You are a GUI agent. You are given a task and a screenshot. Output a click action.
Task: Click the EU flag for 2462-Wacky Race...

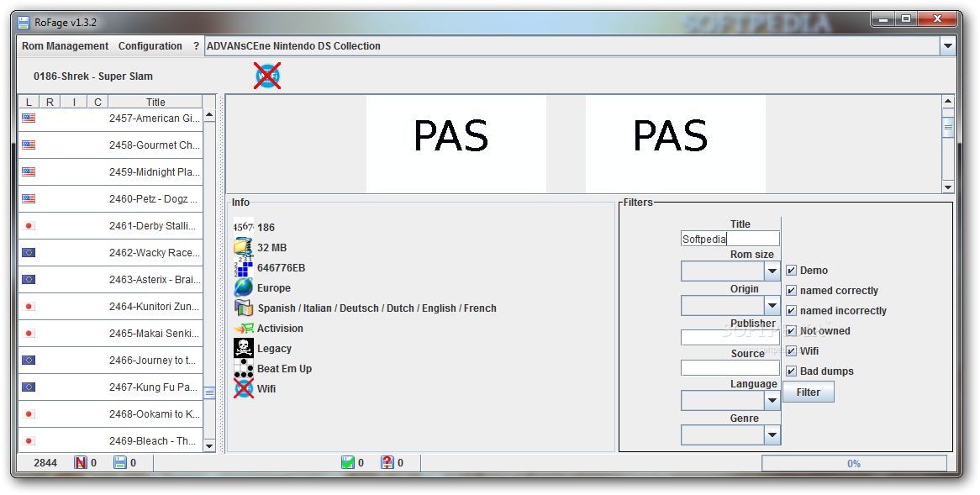coord(29,252)
